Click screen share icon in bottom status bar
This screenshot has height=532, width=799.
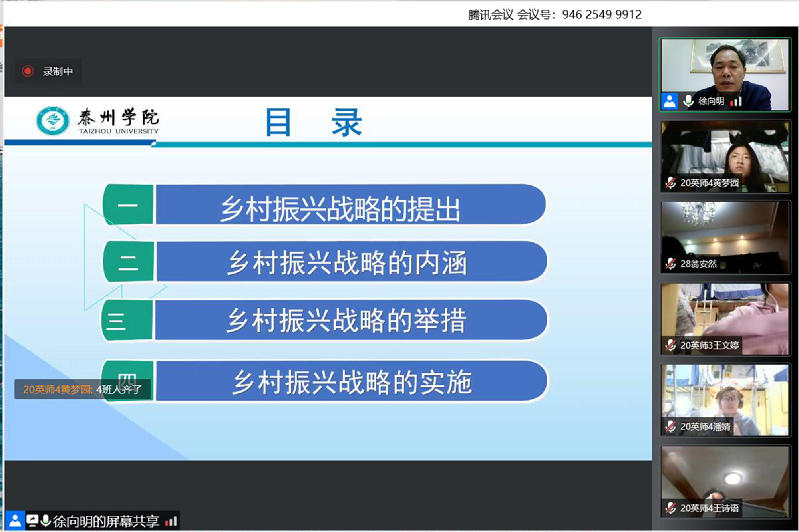click(32, 521)
